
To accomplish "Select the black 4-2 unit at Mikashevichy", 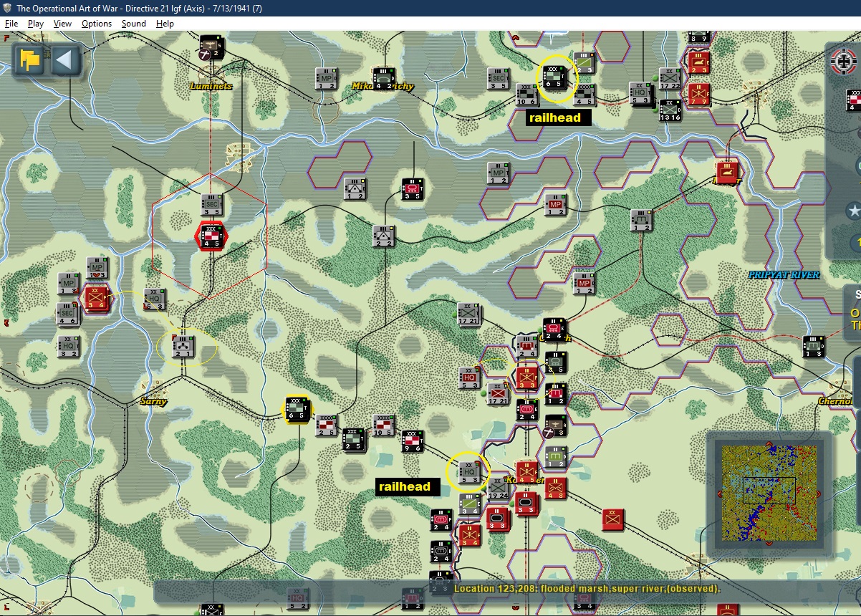I will click(x=383, y=79).
